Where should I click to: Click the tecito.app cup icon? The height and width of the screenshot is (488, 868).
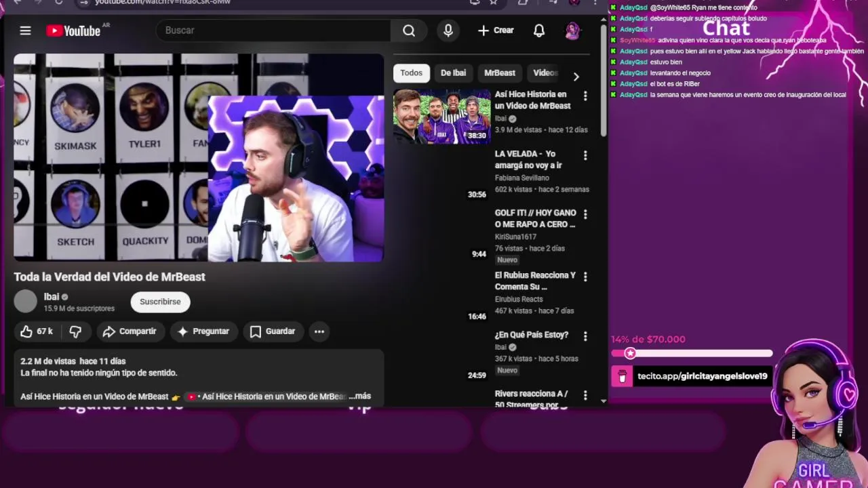pos(622,376)
